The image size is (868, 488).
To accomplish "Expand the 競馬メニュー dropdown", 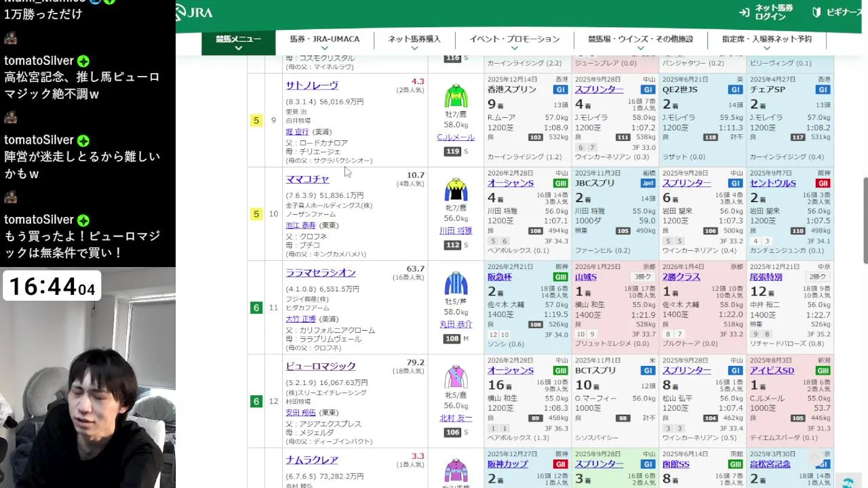I will [x=238, y=42].
